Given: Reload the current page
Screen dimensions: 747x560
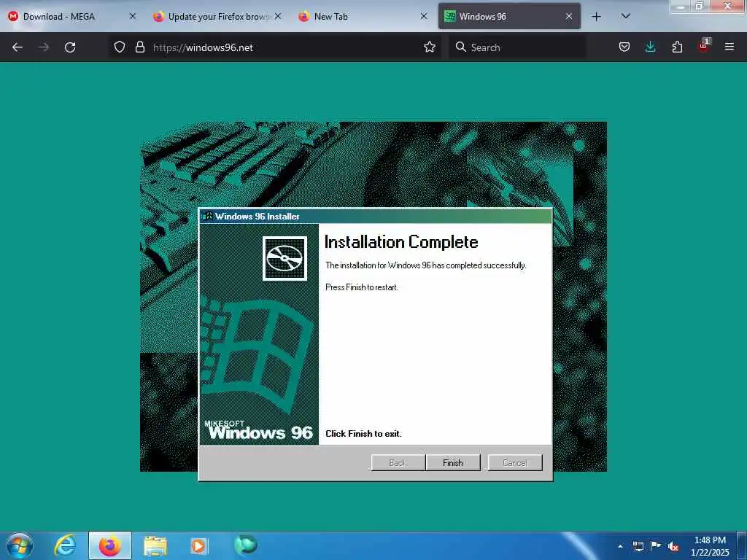Looking at the screenshot, I should tap(70, 47).
